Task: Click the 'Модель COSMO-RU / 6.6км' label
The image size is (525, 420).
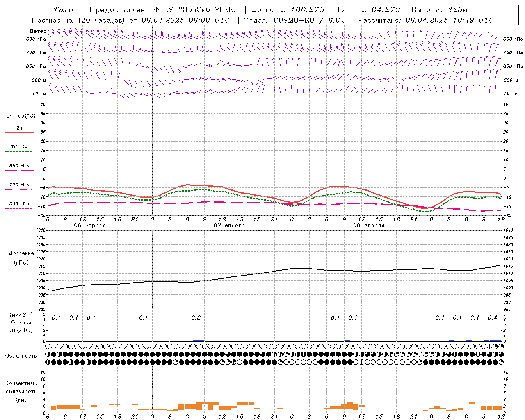Action: point(296,20)
